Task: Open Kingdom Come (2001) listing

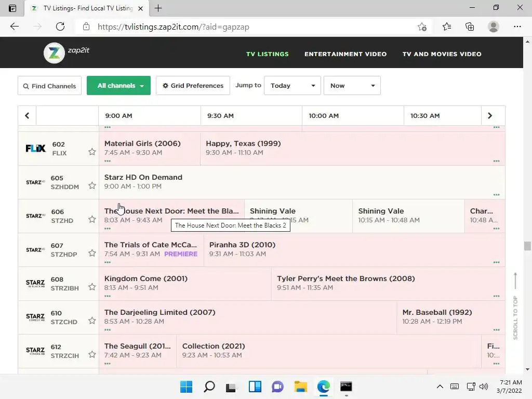Action: tap(185, 283)
